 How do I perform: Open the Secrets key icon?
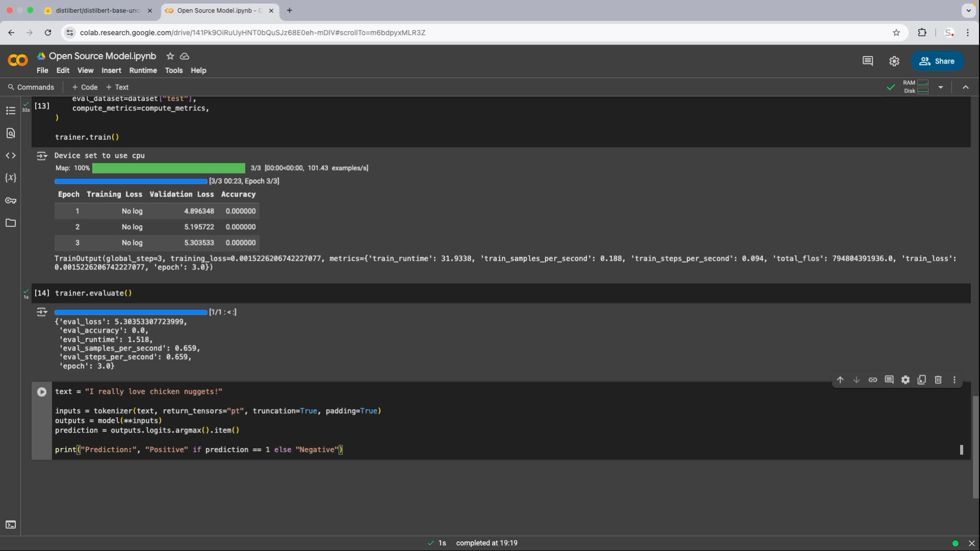click(x=10, y=201)
